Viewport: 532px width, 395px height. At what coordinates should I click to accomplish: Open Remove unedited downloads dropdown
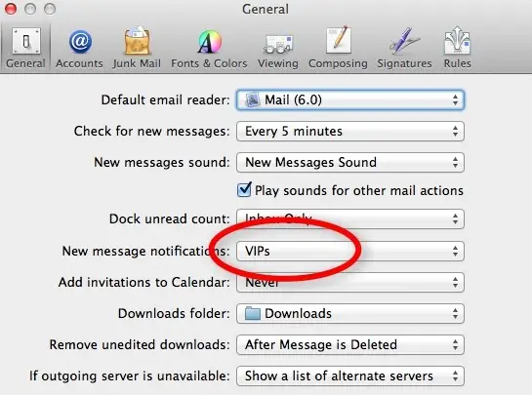[350, 345]
